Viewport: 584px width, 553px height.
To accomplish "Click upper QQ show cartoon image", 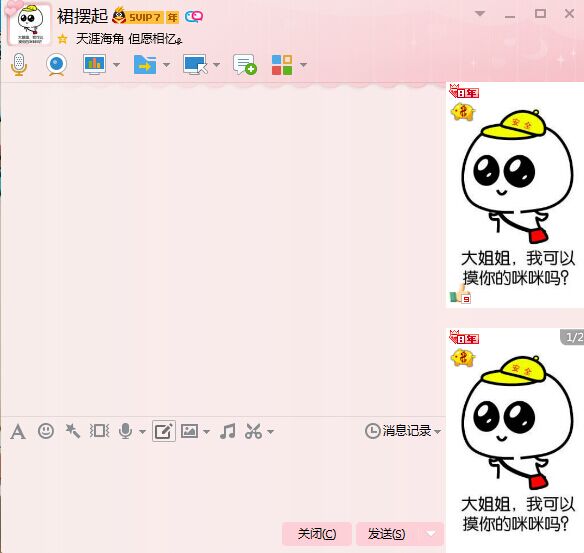I will [515, 195].
